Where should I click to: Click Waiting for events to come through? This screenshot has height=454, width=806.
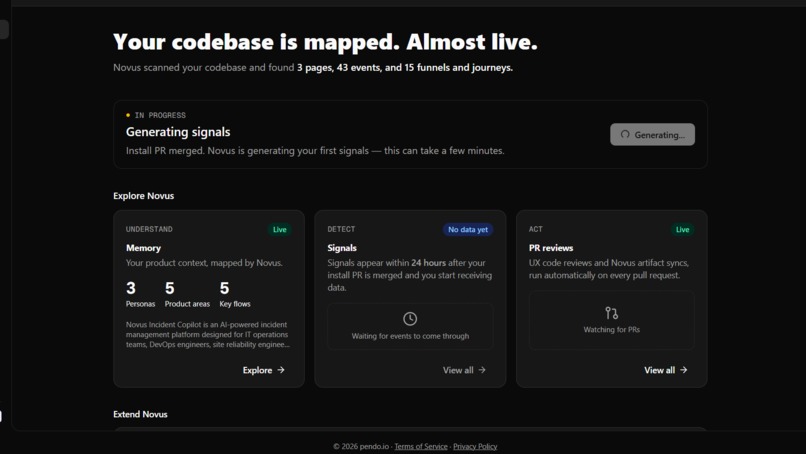tap(410, 336)
